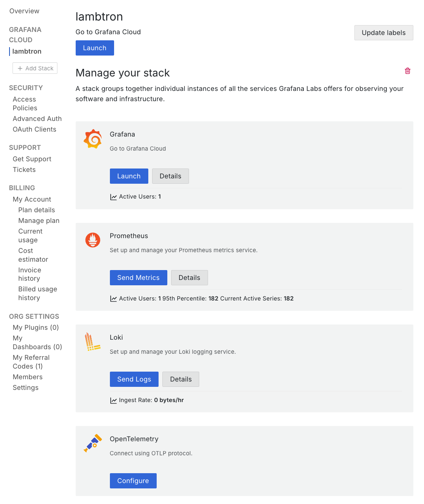The image size is (424, 504).
Task: Click the Go to Grafana Cloud link
Action: (108, 32)
